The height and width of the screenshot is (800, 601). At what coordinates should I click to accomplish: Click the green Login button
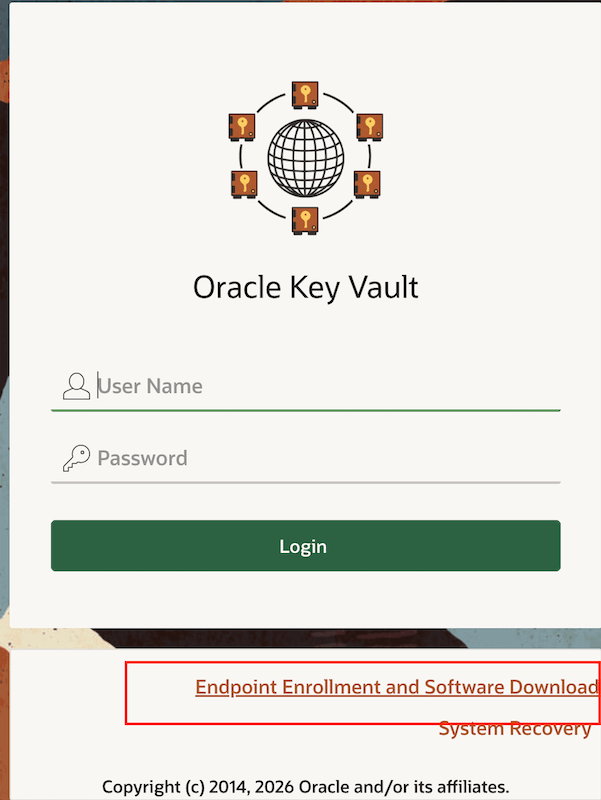[x=306, y=546]
